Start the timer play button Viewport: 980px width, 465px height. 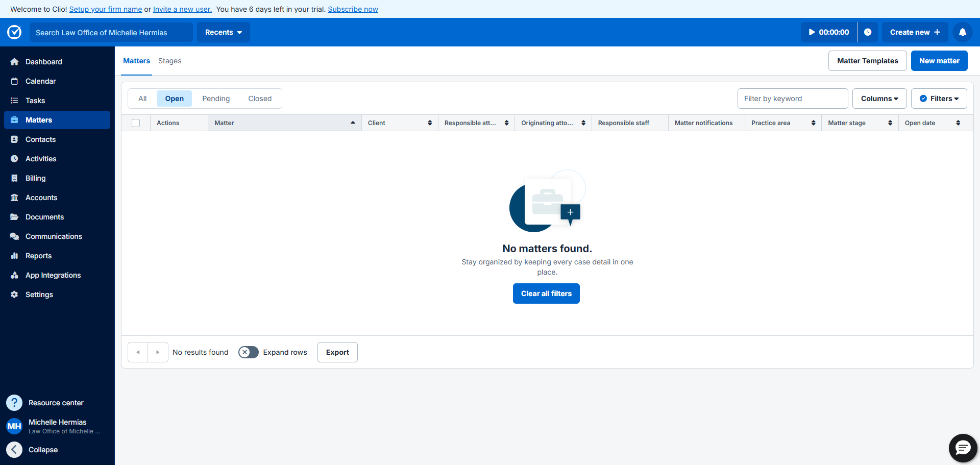point(812,32)
